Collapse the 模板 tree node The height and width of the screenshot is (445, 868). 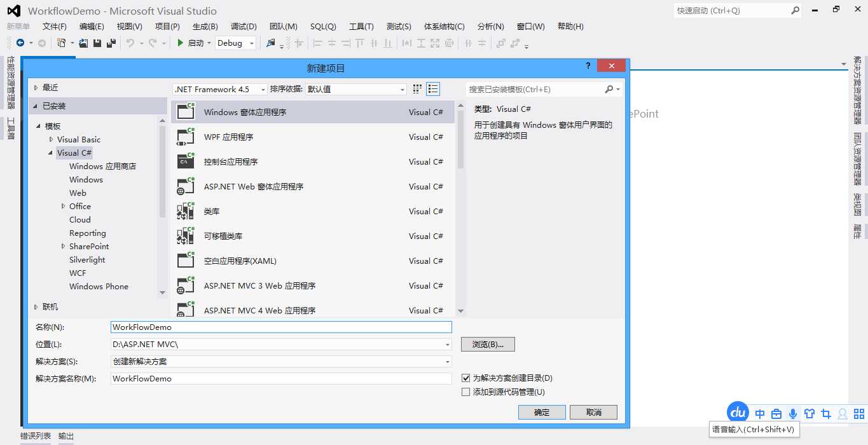(x=39, y=126)
